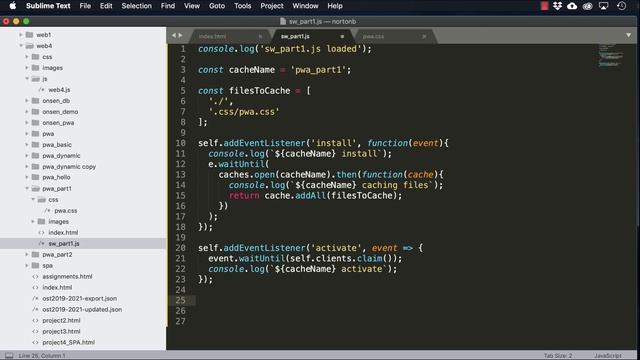Open the AirPlay display menu icon
Screen dimensions: 640x360
click(x=603, y=6)
